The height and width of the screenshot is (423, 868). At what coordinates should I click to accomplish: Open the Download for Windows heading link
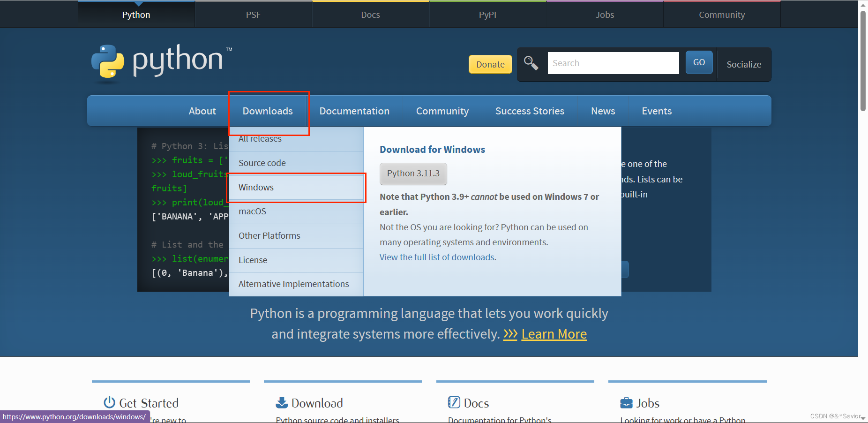pyautogui.click(x=432, y=150)
